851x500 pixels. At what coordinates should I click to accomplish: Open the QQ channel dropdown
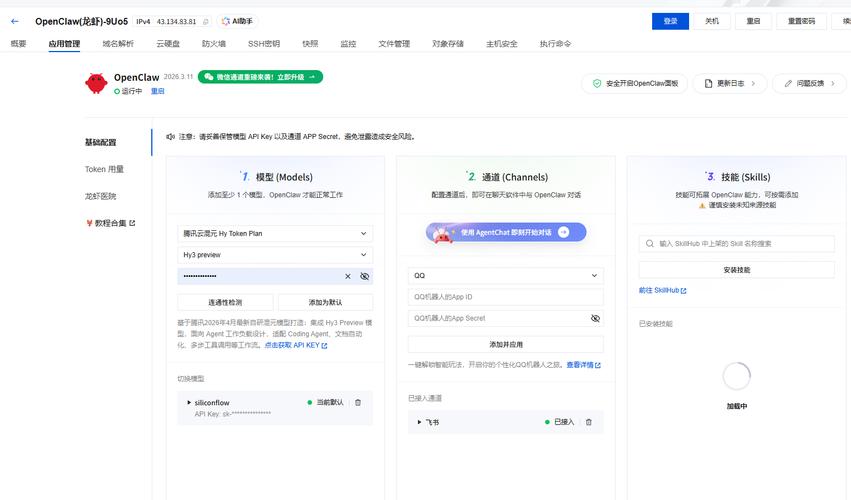506,276
